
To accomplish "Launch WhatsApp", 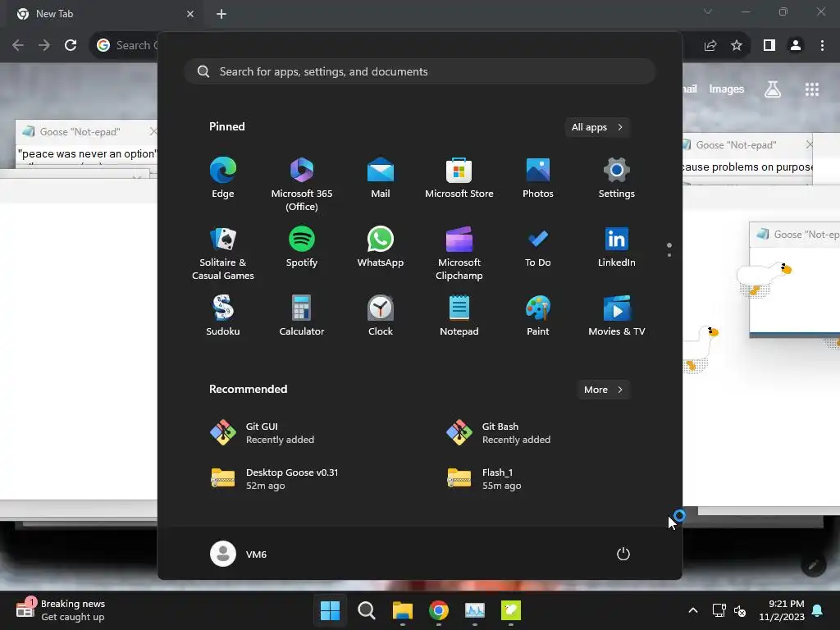I will pyautogui.click(x=381, y=247).
